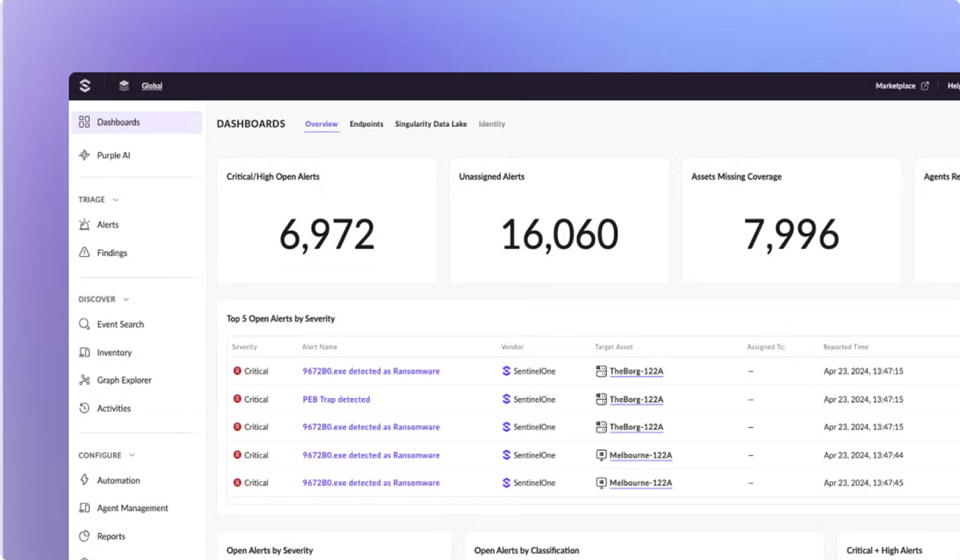Click the Assets Missing Coverage count 7,996
Viewport: 960px width, 560px height.
click(x=791, y=235)
